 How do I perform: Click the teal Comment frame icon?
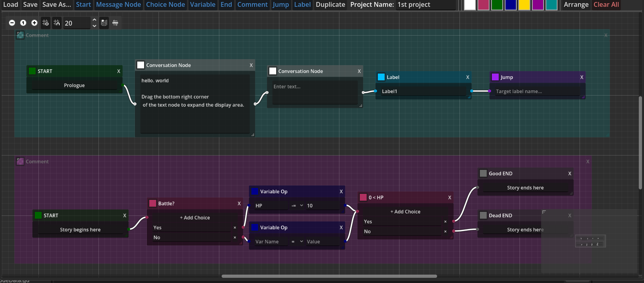point(20,35)
